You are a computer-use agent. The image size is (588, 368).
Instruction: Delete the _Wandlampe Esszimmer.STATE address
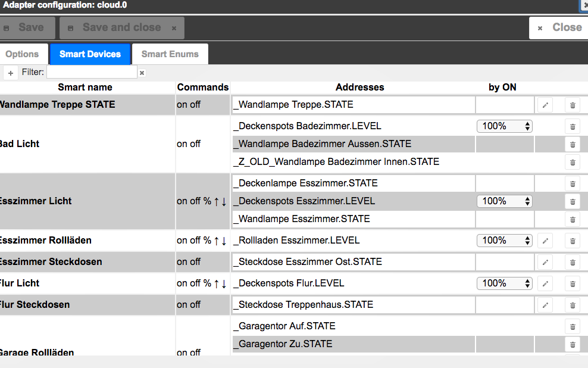tap(572, 219)
